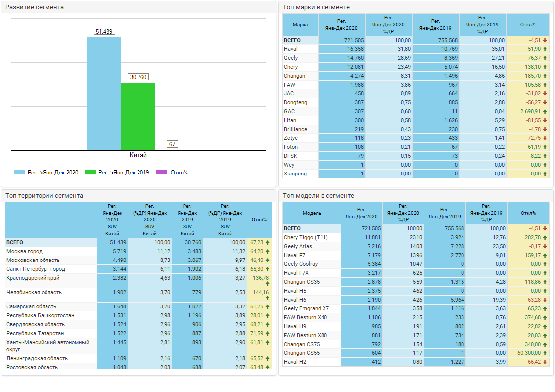Sort territories table by the Откл% column header
This screenshot has height=392, width=555.
(x=259, y=220)
